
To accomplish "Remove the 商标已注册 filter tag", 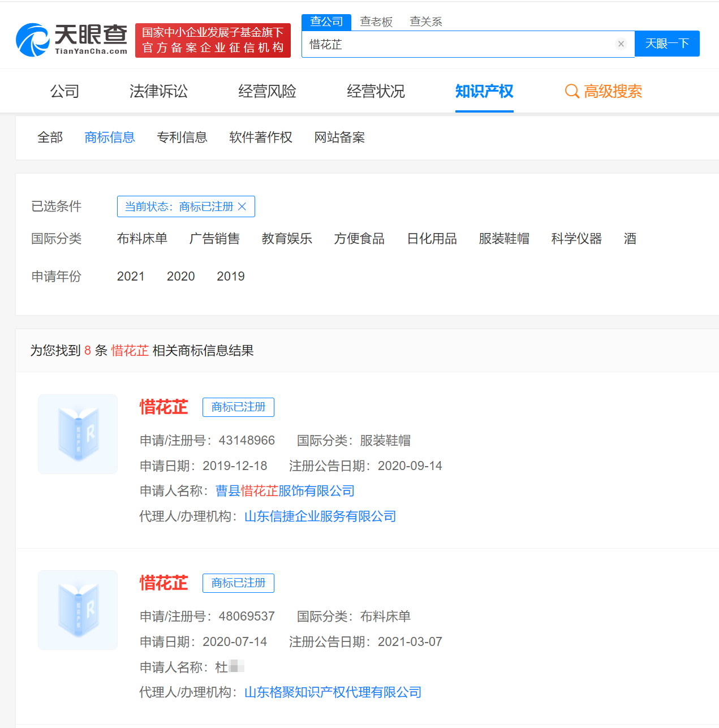I will click(242, 206).
